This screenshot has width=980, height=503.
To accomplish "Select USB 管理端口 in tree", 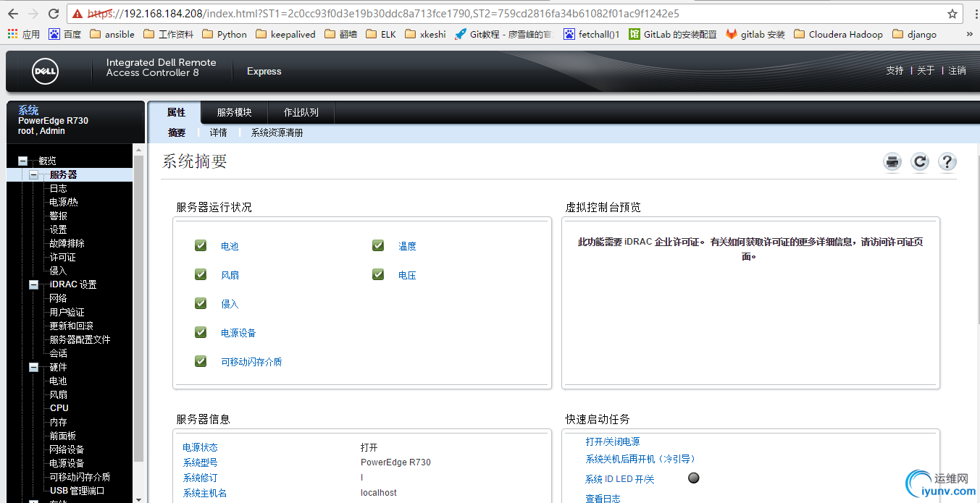I will (77, 491).
